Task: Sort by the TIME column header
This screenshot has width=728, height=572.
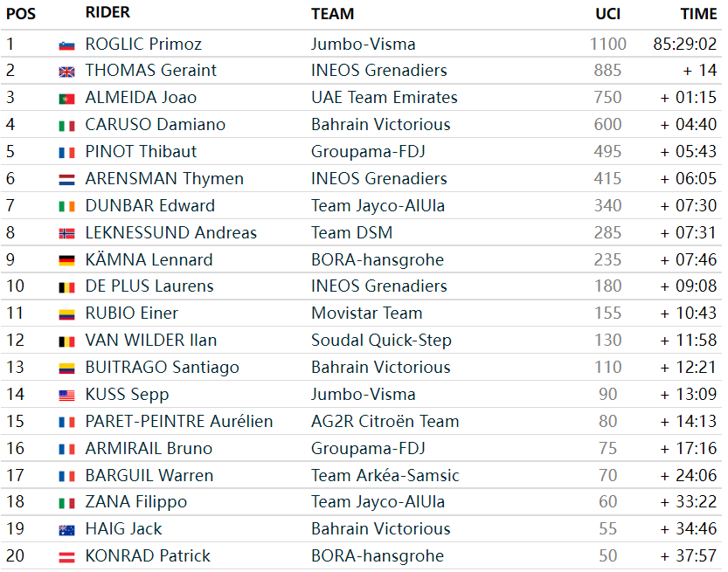Action: pyautogui.click(x=698, y=14)
